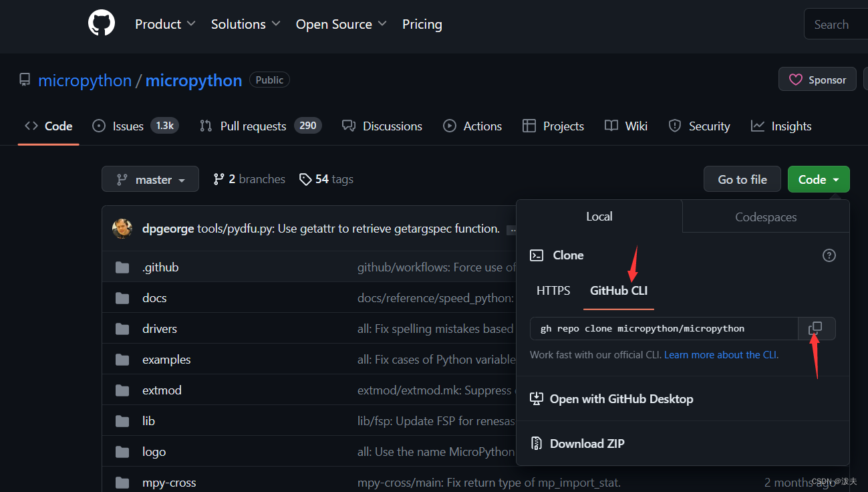868x492 pixels.
Task: Open Learn more about the CLI link
Action: pyautogui.click(x=720, y=355)
